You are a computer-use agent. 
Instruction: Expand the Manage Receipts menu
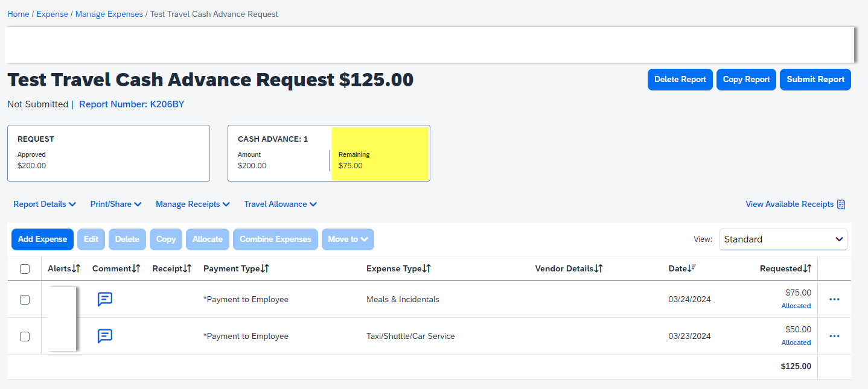[x=193, y=204]
